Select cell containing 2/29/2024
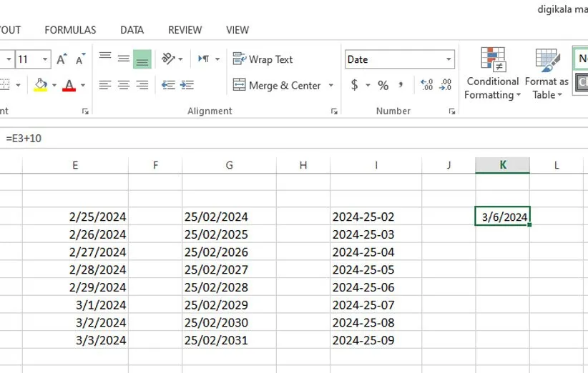This screenshot has width=588, height=373. tap(75, 287)
